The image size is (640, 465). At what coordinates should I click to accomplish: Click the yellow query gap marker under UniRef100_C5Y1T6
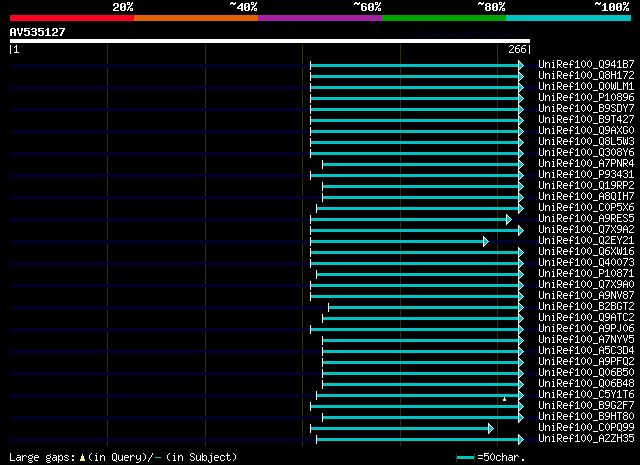point(504,399)
